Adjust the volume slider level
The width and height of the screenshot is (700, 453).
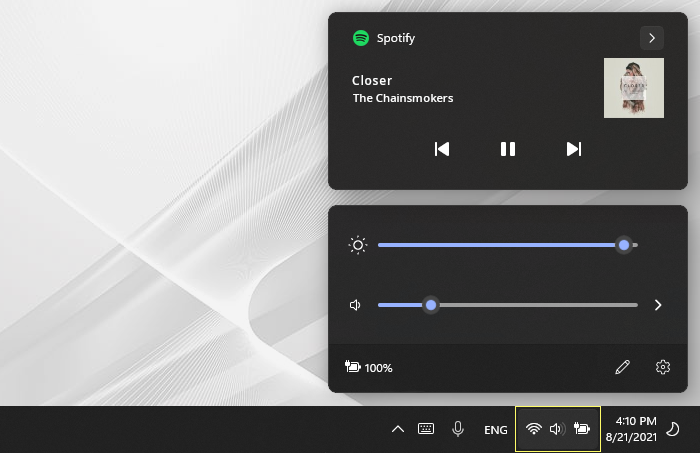[x=508, y=305]
